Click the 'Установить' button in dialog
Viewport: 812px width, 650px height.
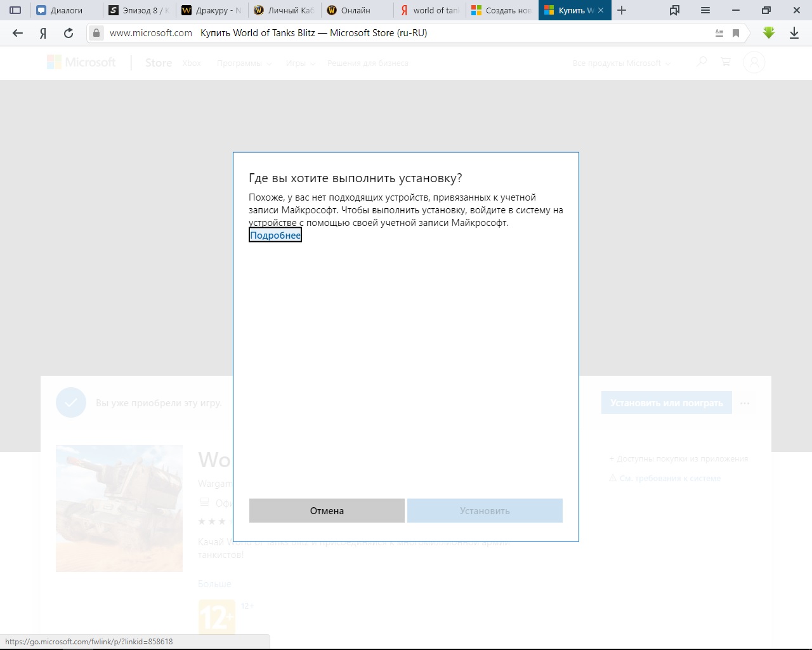[x=485, y=511]
